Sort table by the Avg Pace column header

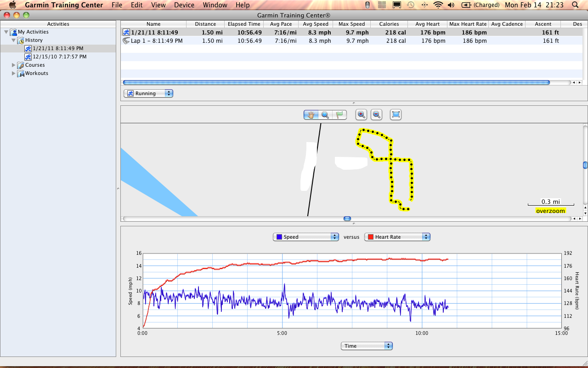pos(281,24)
